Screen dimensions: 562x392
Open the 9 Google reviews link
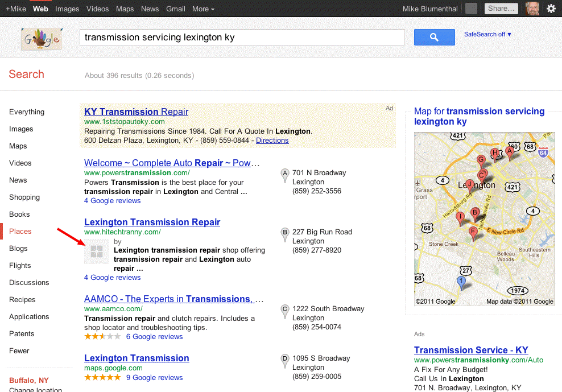(146, 378)
